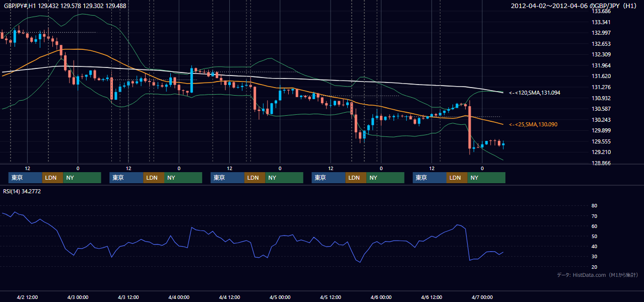The image size is (644, 302).
Task: Click the 133.341 price axis label
Action: [602, 22]
